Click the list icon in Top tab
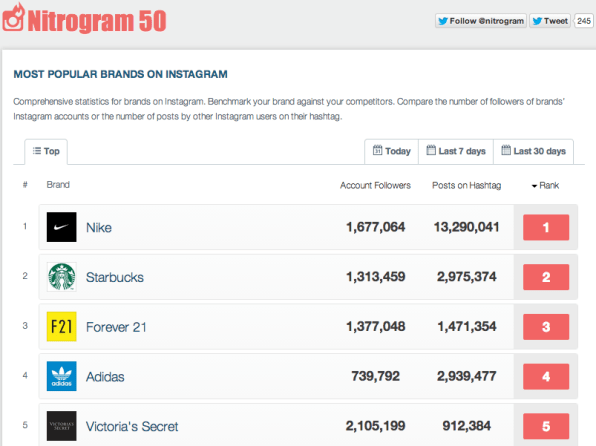596x446 pixels. point(36,151)
